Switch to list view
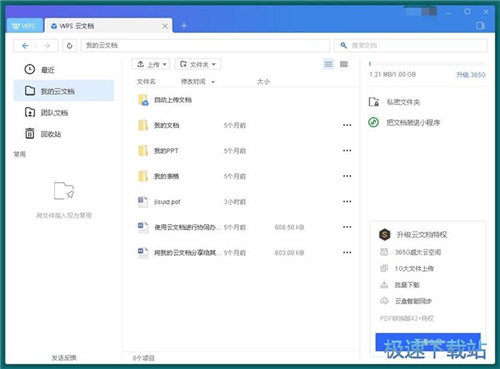 tap(328, 64)
